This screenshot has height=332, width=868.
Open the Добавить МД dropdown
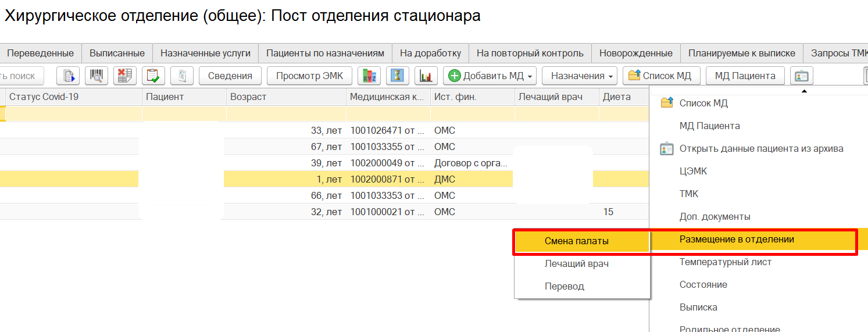pos(490,76)
